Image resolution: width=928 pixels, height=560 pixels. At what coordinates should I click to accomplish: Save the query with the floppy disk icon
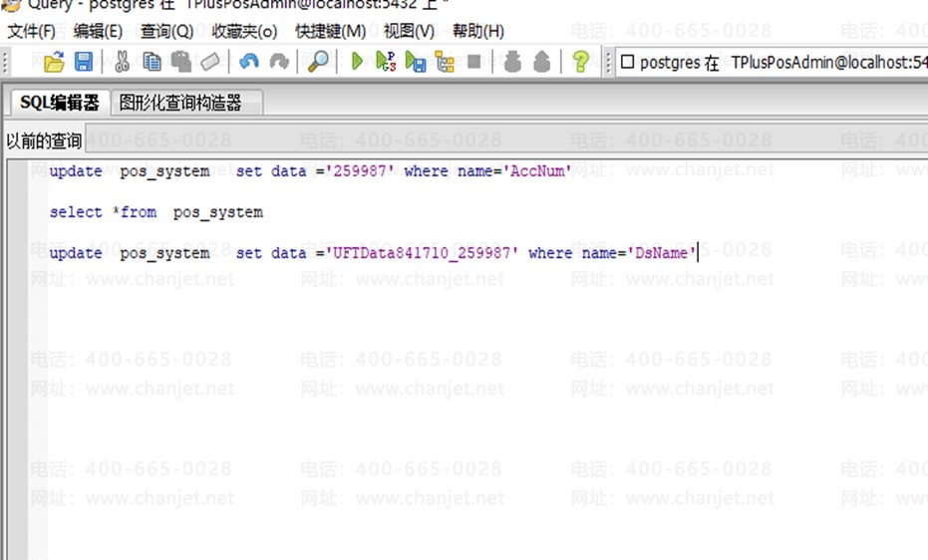pyautogui.click(x=84, y=62)
